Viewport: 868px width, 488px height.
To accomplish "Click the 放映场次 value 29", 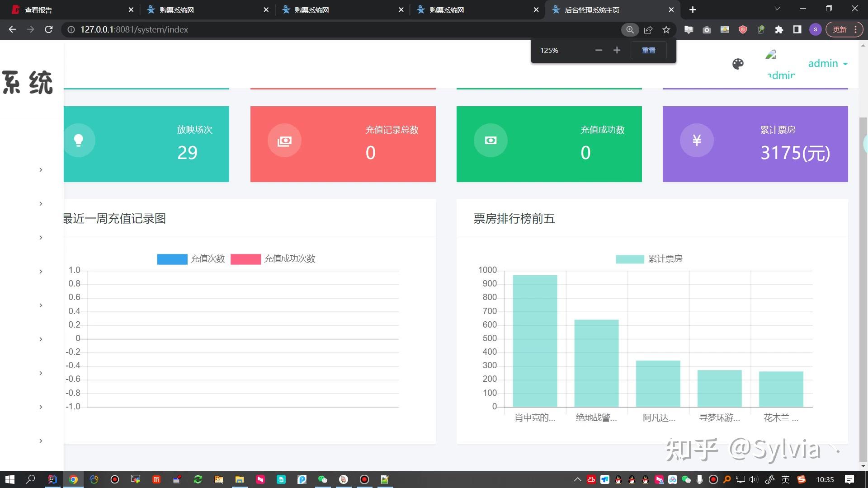I will pos(187,153).
